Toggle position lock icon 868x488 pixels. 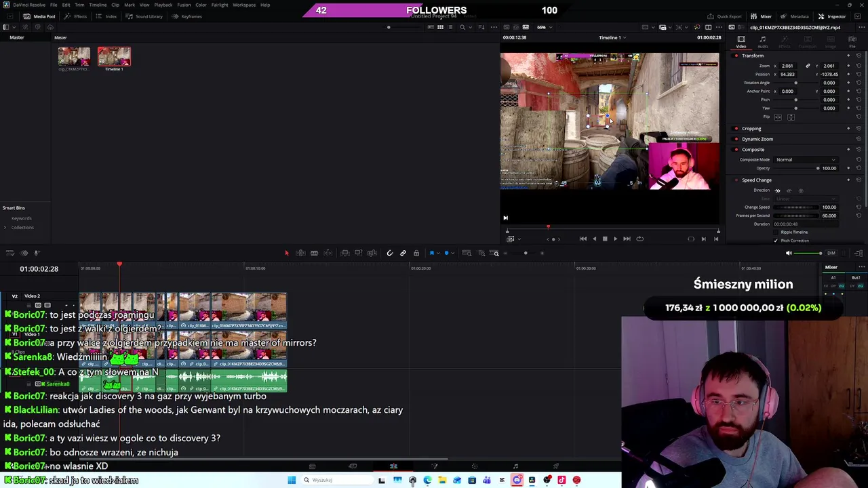tap(416, 253)
